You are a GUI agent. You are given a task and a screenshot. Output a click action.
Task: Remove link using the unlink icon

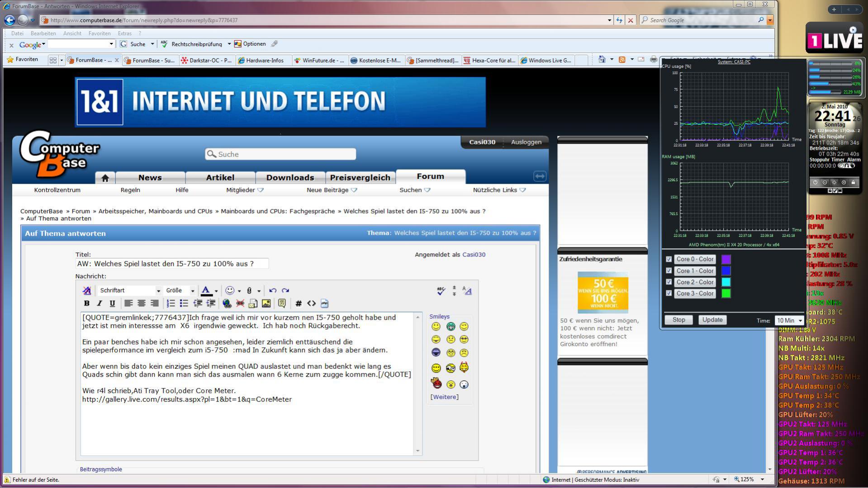pos(240,303)
